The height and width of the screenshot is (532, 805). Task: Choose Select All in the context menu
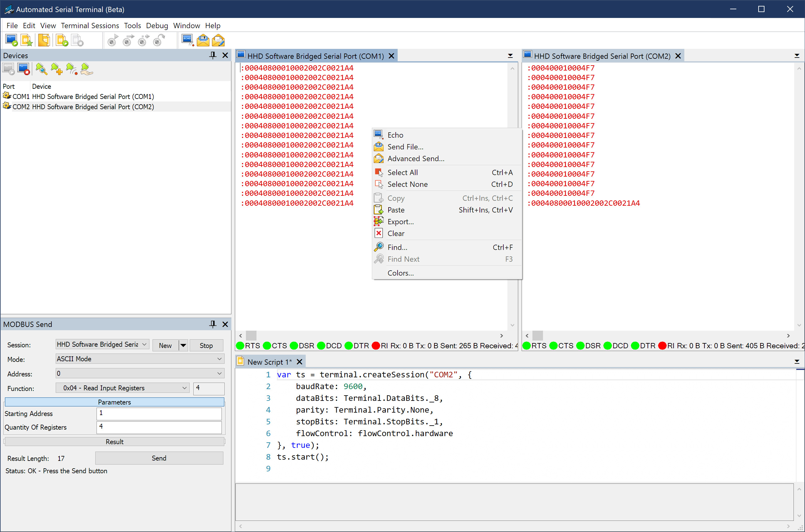coord(447,173)
